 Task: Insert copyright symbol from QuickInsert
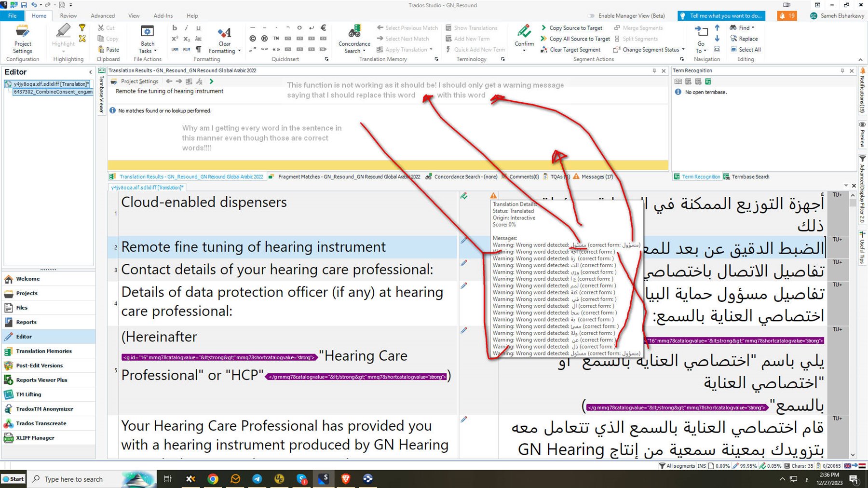tap(253, 39)
